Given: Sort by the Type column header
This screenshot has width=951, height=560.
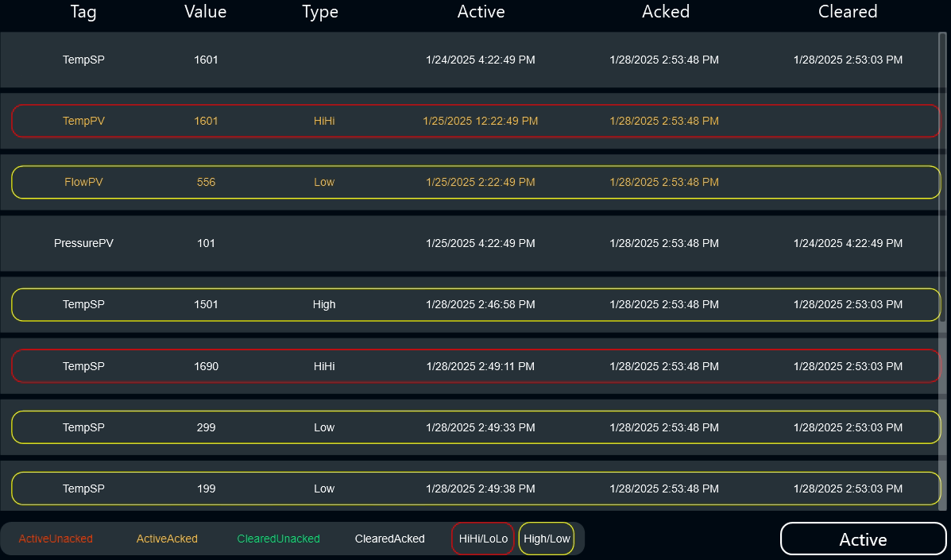Looking at the screenshot, I should 320,11.
